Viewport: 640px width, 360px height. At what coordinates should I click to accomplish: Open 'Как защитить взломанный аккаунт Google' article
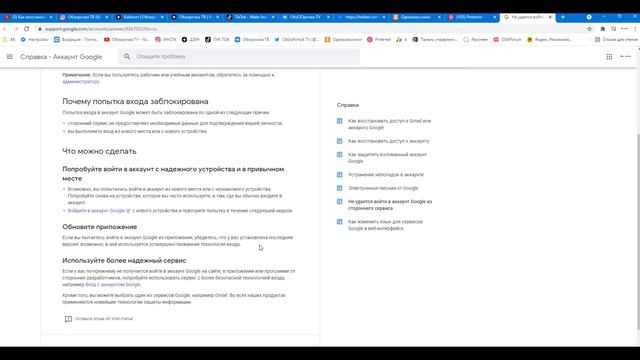(x=387, y=158)
